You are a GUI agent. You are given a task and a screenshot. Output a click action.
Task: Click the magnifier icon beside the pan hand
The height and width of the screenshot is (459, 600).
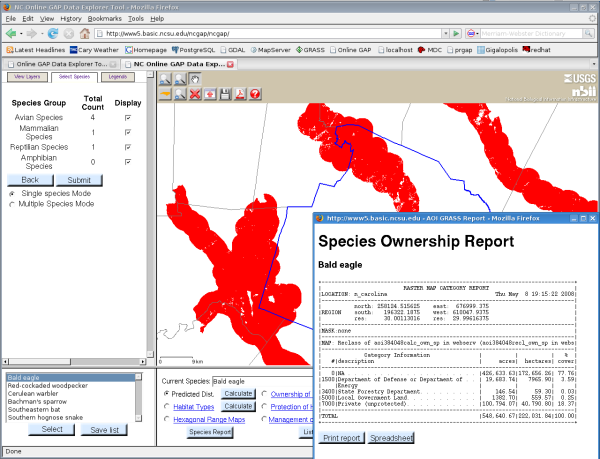(180, 79)
